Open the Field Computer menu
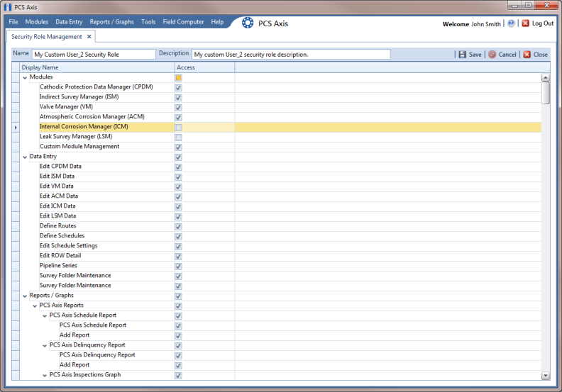This screenshot has width=562, height=392. (183, 22)
